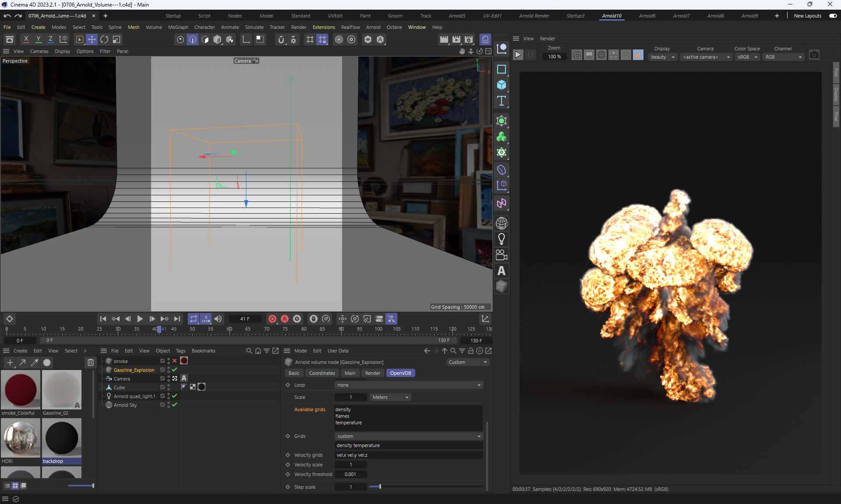Viewport: 841px width, 504px height.
Task: Disable Gasoline_Explosion green checkmark
Action: pos(174,370)
